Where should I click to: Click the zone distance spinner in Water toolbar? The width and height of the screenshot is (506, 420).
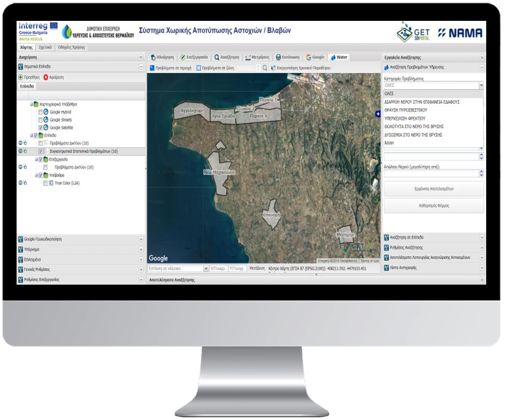258,68
